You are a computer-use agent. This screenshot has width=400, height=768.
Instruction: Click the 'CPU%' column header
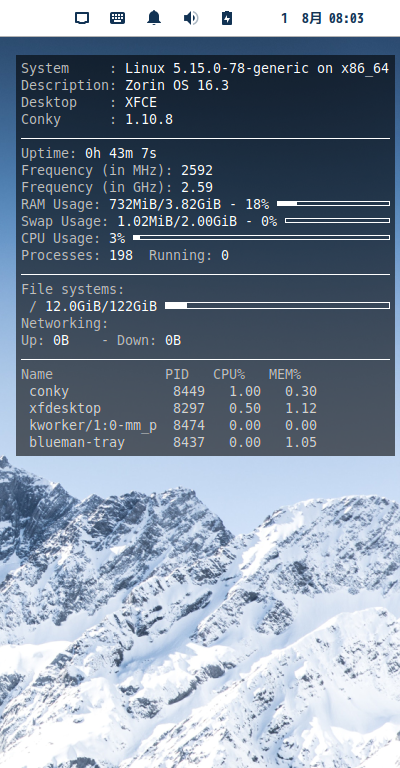pos(229,375)
